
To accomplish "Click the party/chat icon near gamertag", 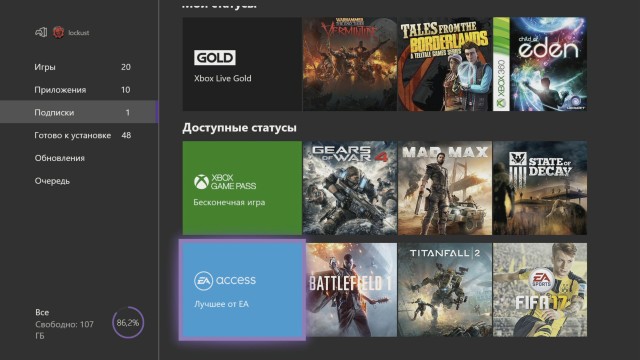I will (x=41, y=32).
